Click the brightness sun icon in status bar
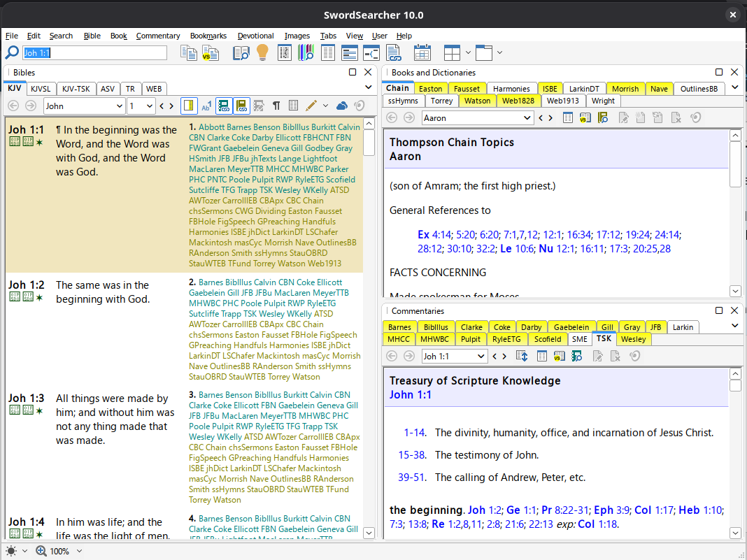The image size is (747, 560). point(11,551)
